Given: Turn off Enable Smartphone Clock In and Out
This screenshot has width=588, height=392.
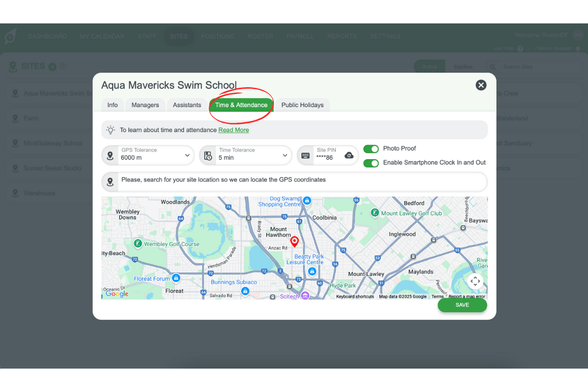Looking at the screenshot, I should 371,163.
